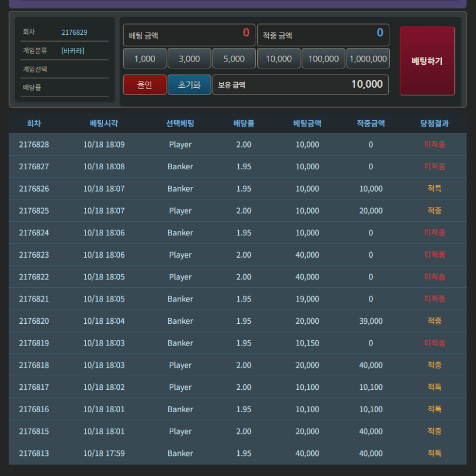Click the 베팅금액 column header
This screenshot has width=476, height=476.
point(307,123)
